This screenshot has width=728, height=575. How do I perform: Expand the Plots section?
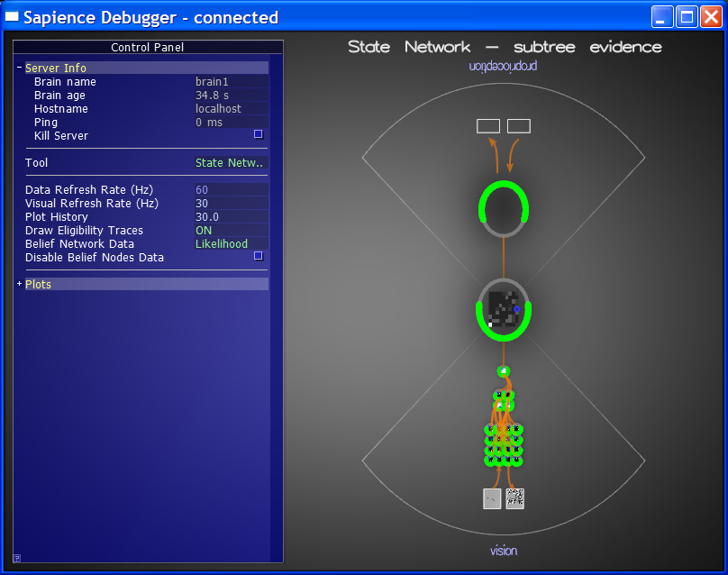tap(19, 285)
